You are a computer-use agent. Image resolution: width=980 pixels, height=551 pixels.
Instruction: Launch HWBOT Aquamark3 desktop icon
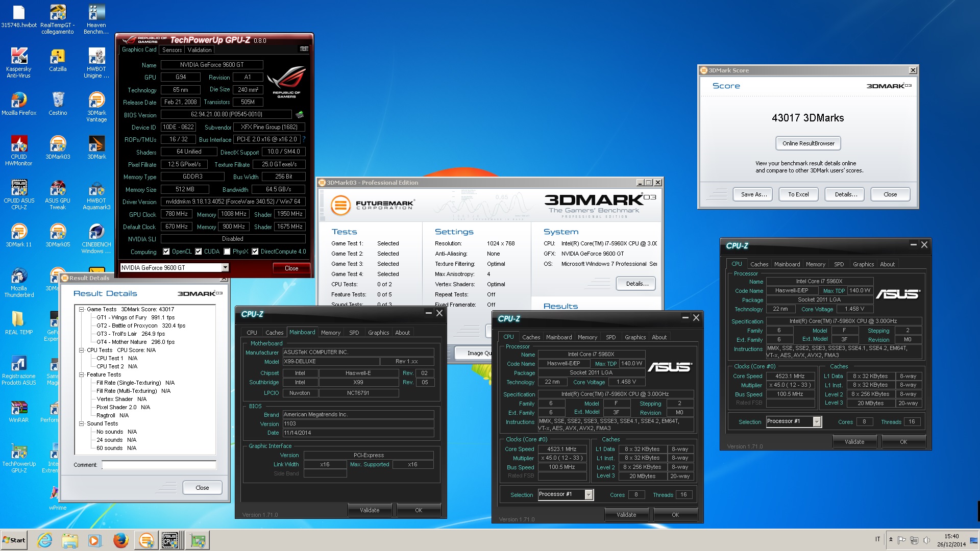tap(96, 195)
